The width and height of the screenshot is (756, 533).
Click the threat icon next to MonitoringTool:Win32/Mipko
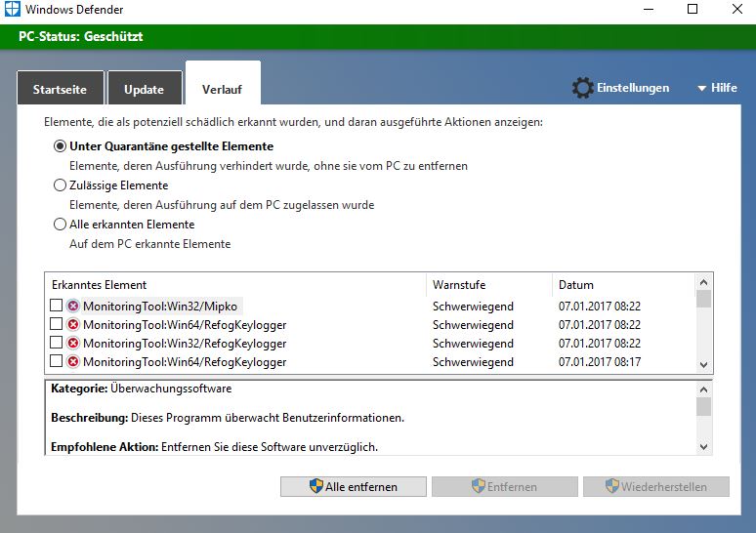point(73,306)
